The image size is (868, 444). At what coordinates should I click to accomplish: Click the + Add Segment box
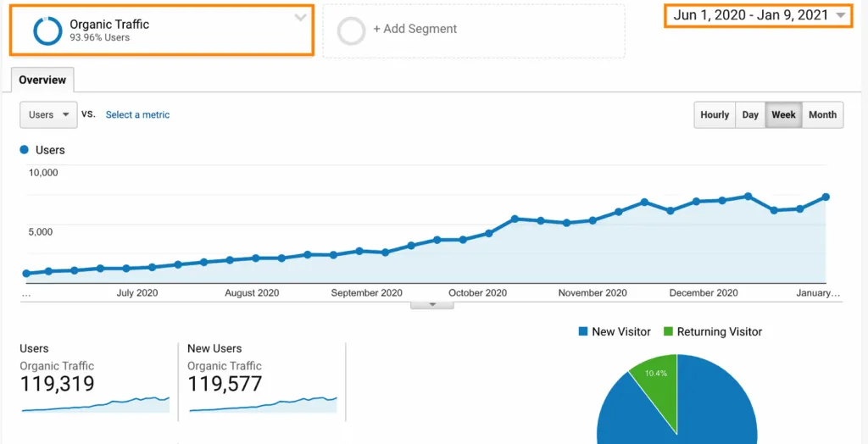tap(474, 31)
